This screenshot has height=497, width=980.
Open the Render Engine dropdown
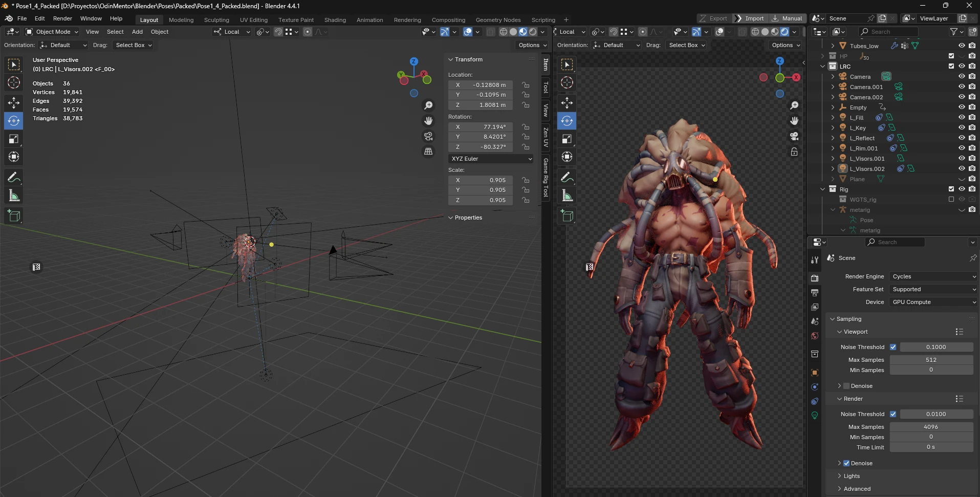point(933,276)
